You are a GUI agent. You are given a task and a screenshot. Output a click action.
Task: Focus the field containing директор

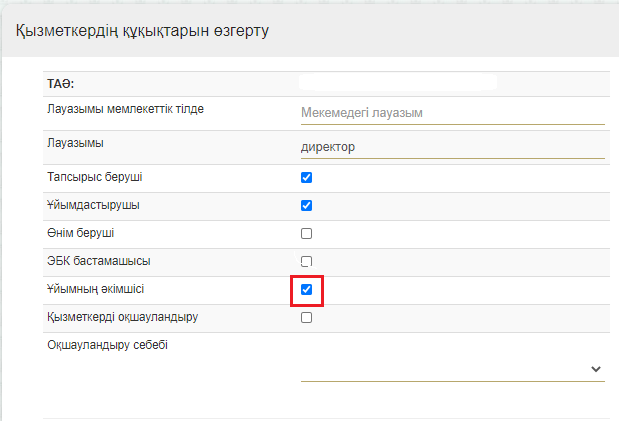tap(452, 147)
